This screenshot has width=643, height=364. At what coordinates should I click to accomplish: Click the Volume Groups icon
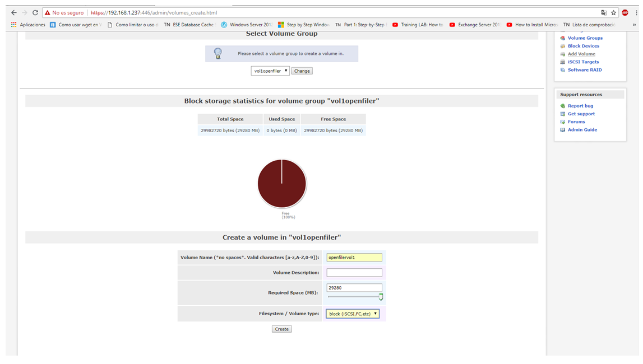563,38
